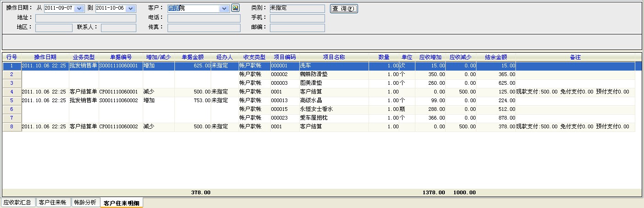Focus the 手机 text field
This screenshot has height=208, width=644.
click(297, 18)
